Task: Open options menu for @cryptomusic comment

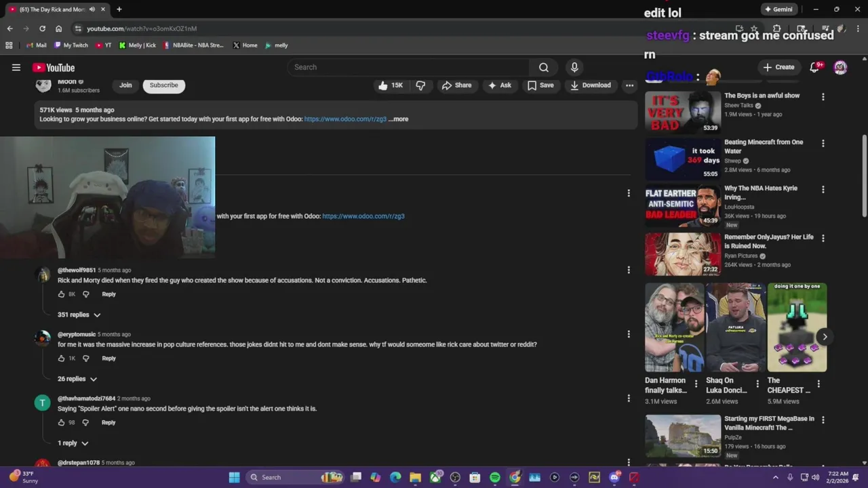Action: tap(629, 334)
